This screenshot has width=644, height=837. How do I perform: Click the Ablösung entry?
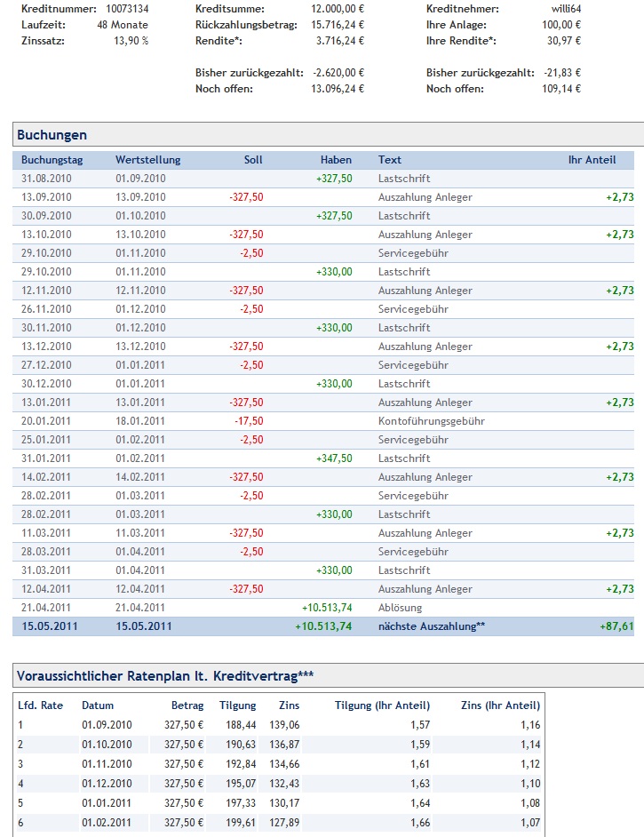(x=400, y=608)
